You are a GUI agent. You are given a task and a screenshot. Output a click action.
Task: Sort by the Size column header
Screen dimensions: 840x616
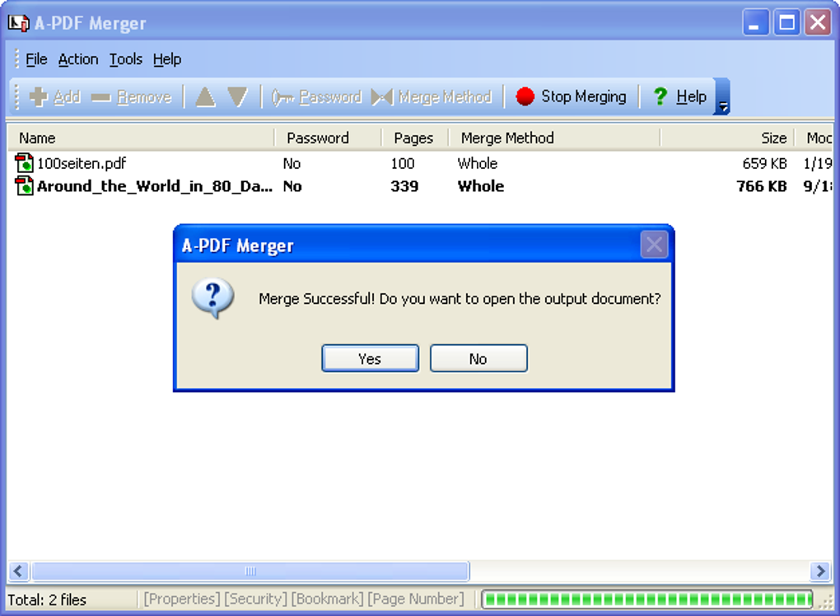[727, 138]
